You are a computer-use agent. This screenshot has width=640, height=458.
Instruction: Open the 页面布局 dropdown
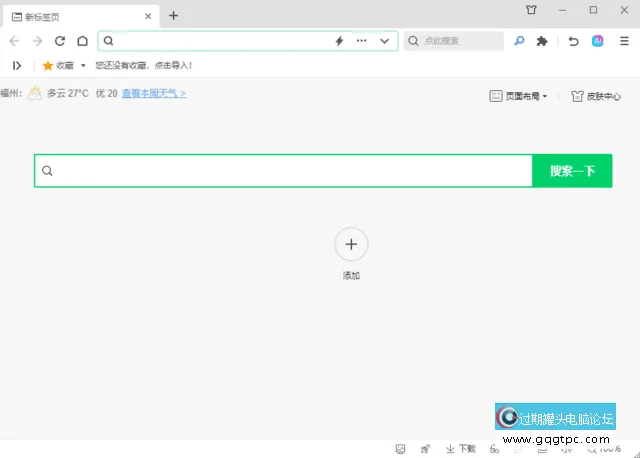pos(518,96)
